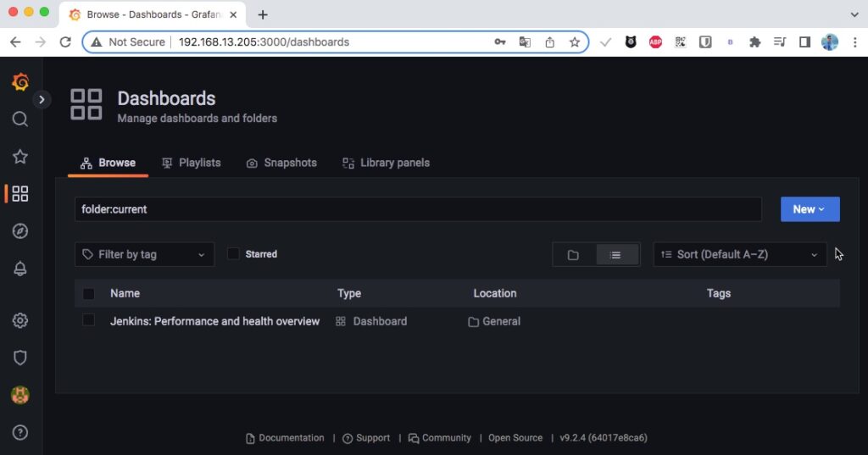Go forward in browser history
The image size is (868, 455).
coord(41,42)
